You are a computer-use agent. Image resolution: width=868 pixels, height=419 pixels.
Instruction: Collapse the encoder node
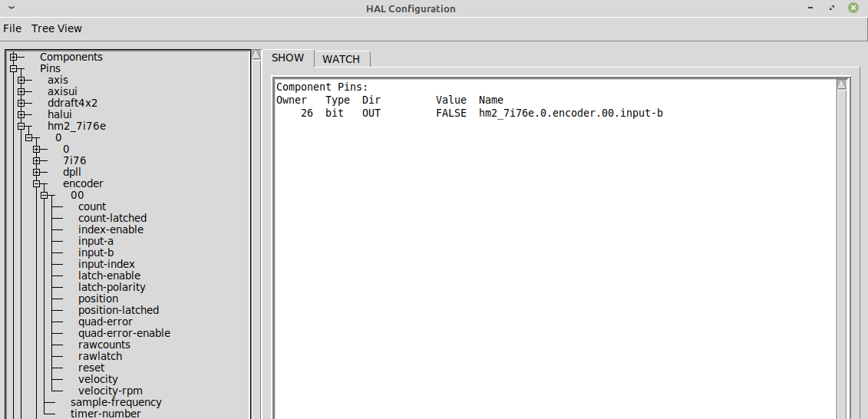point(37,183)
